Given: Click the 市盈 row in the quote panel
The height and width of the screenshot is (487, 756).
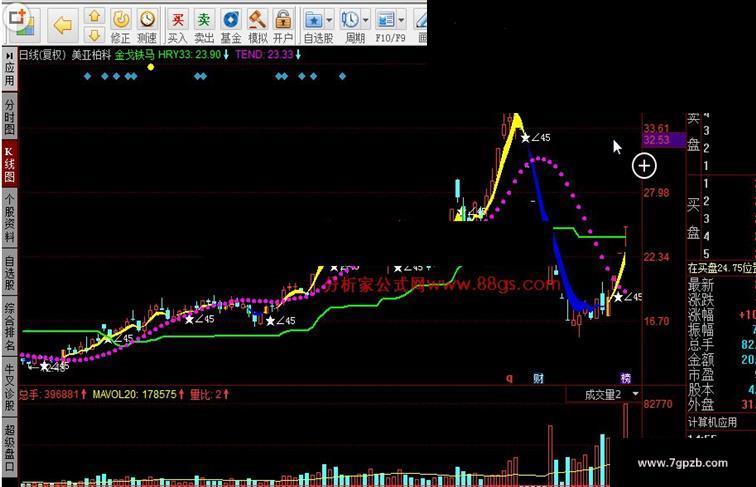Looking at the screenshot, I should (721, 375).
